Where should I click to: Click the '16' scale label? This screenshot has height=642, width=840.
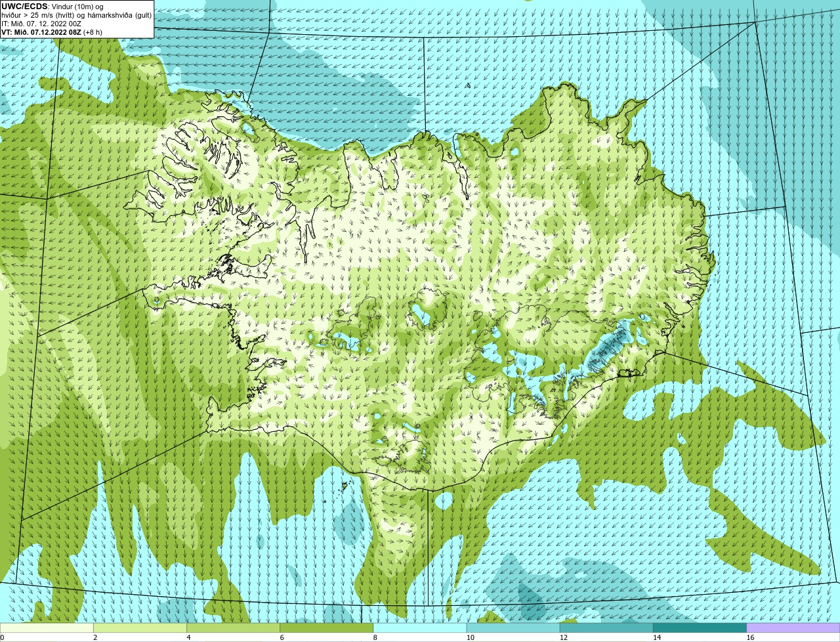tap(750, 637)
